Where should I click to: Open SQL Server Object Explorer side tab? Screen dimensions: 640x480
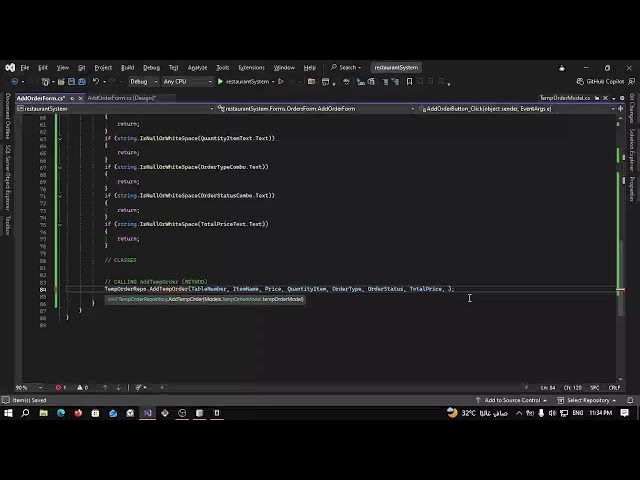(x=7, y=178)
